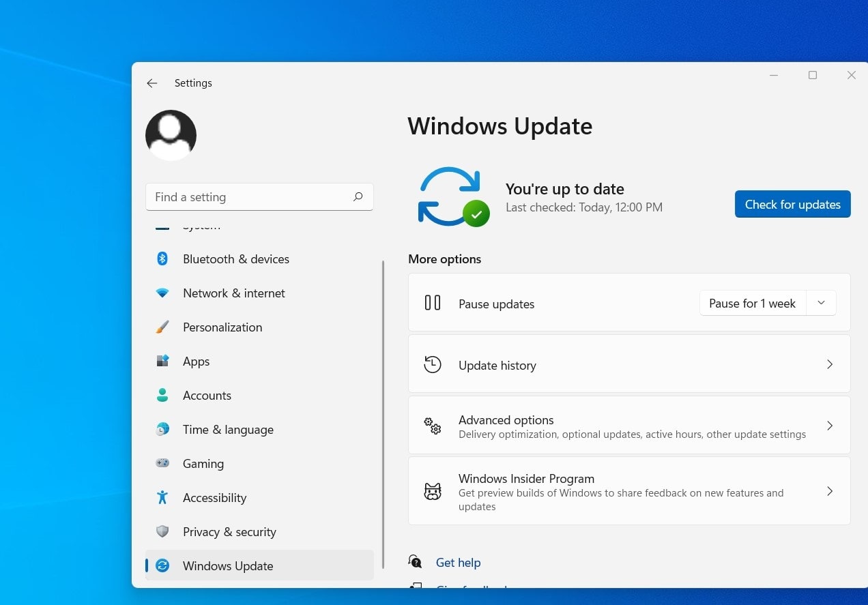
Task: Select Windows Update in the sidebar
Action: [x=228, y=565]
